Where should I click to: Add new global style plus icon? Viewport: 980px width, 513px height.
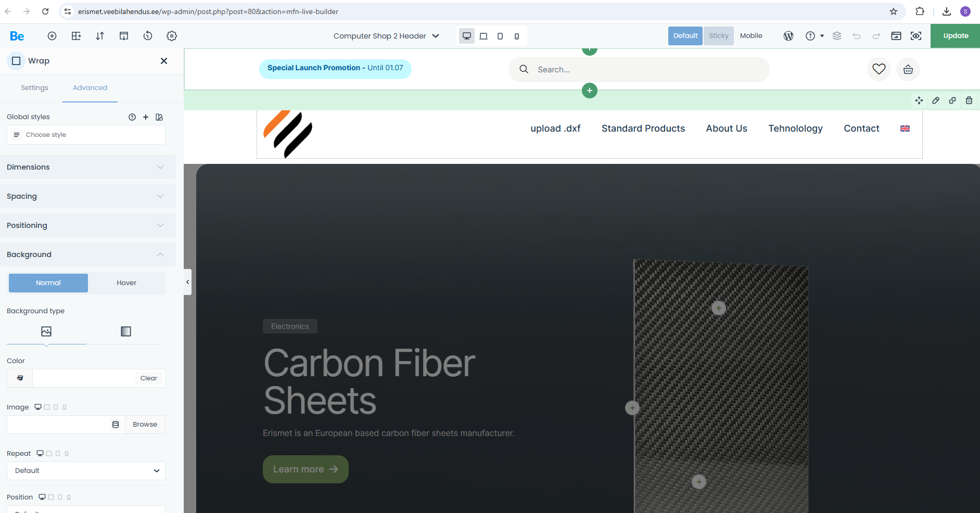click(x=146, y=117)
